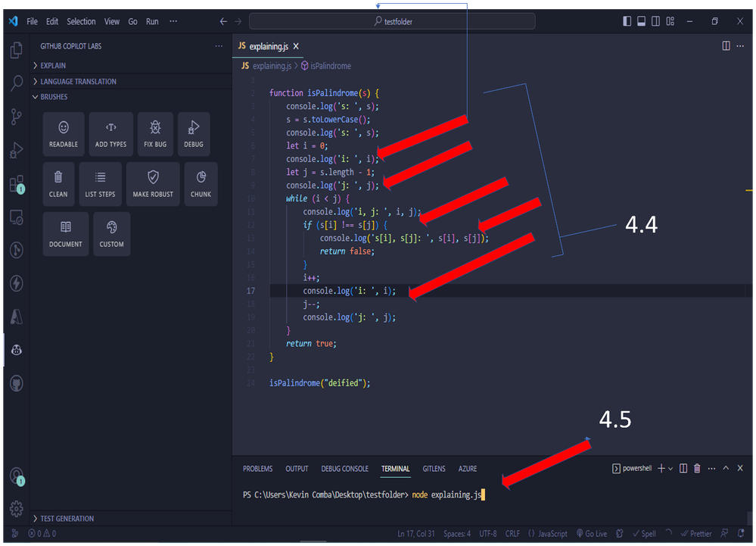This screenshot has height=546, width=756.
Task: Open Customize Layout button
Action: [x=670, y=21]
